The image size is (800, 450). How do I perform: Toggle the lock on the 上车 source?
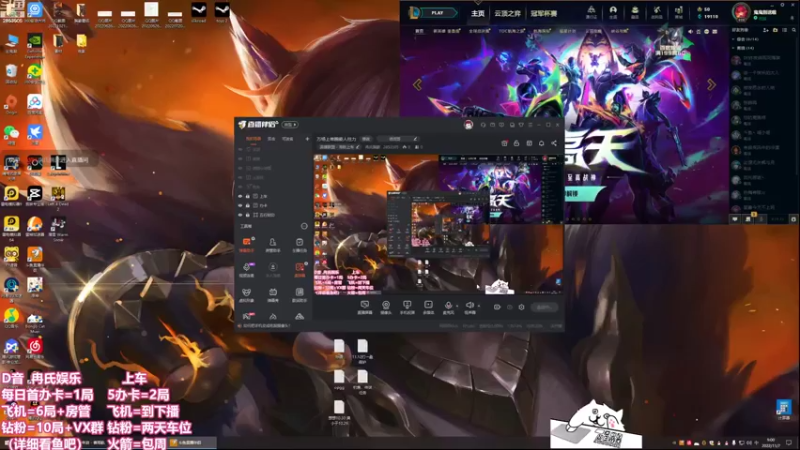247,196
